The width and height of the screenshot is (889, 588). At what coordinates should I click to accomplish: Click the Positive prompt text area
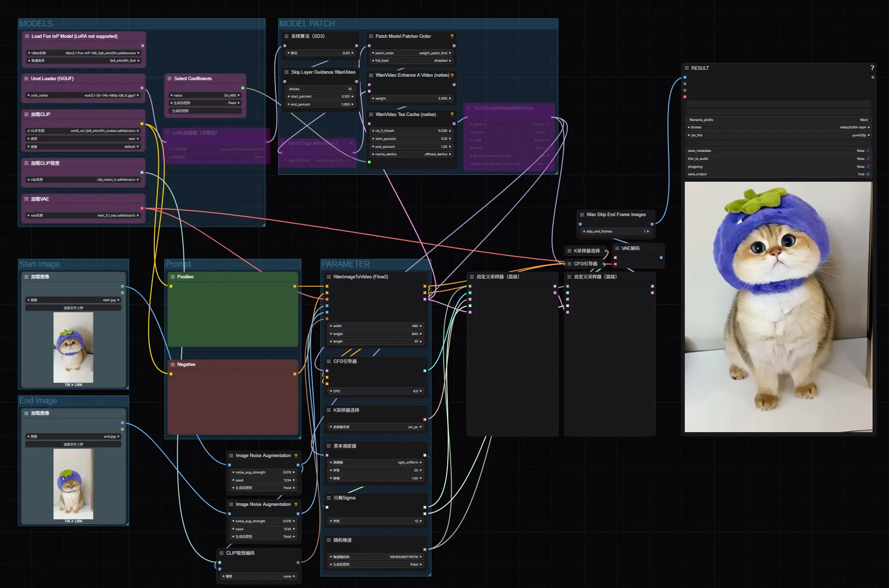(233, 315)
